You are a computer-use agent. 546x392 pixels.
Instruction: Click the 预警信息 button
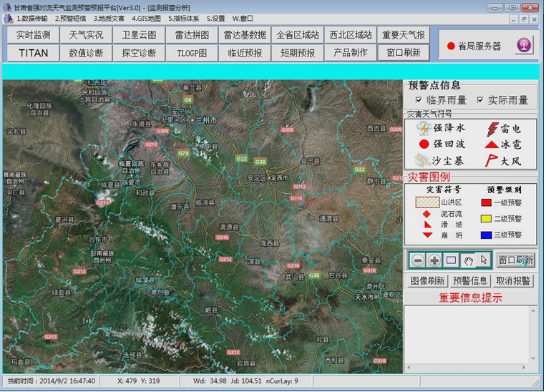point(469,281)
